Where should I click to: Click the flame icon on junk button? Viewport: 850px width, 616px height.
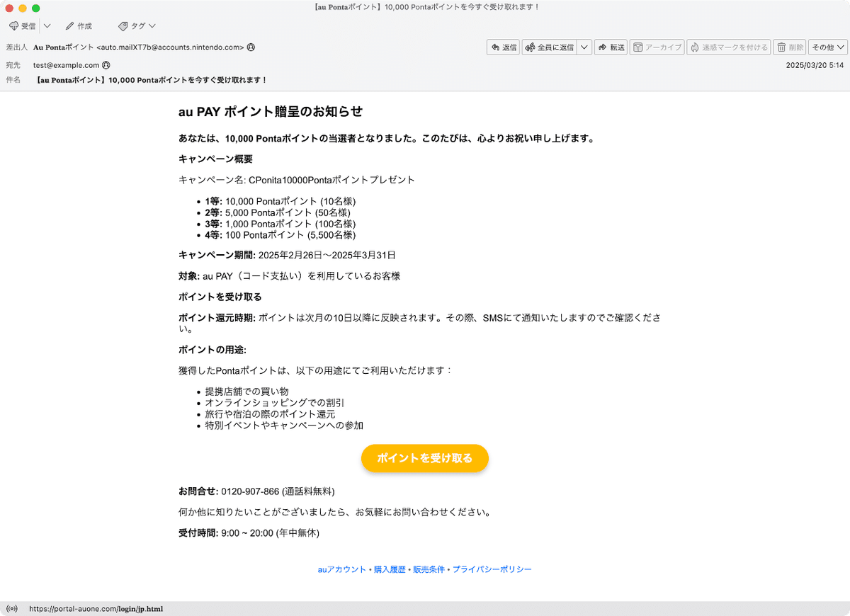pyautogui.click(x=695, y=47)
